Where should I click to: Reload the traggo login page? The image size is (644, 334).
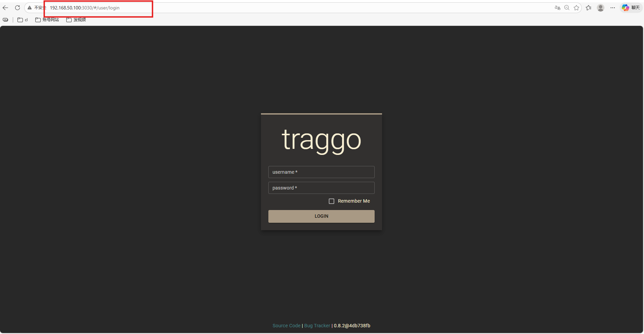tap(17, 8)
